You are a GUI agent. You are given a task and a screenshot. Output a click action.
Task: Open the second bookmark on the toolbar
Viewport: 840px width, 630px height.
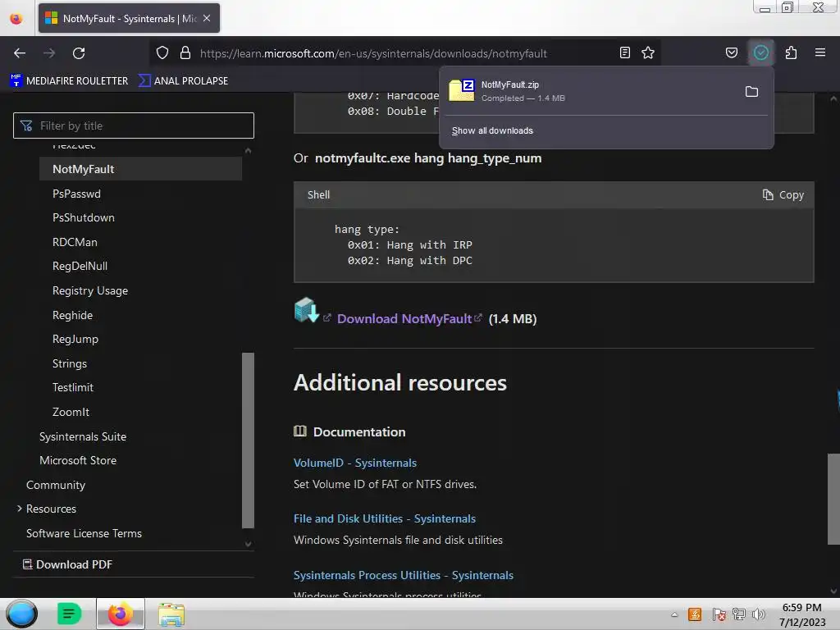tap(183, 81)
